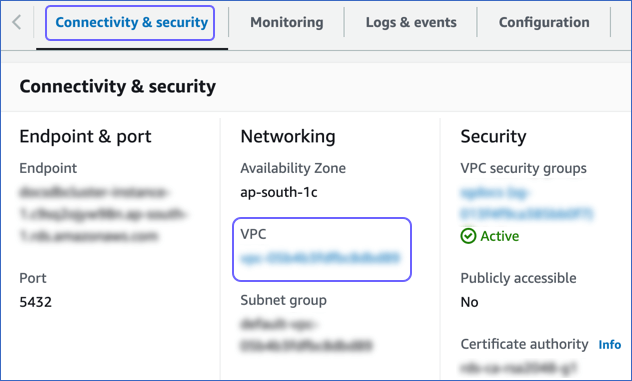
Task: Click the Active status text
Action: click(499, 236)
